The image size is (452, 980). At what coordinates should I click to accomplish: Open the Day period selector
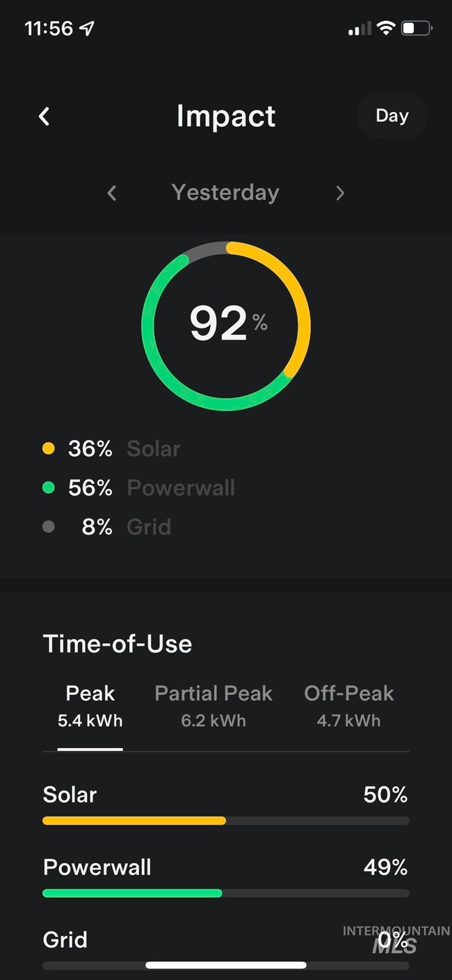392,116
